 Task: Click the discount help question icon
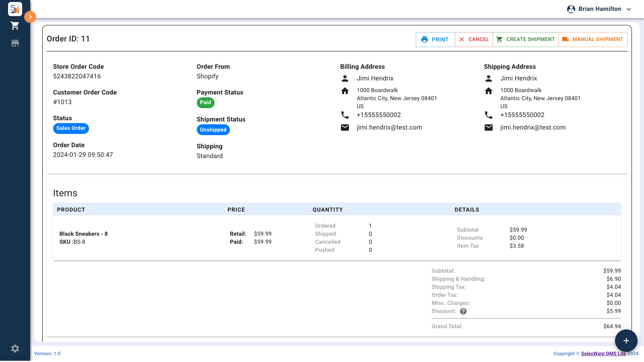click(x=463, y=311)
